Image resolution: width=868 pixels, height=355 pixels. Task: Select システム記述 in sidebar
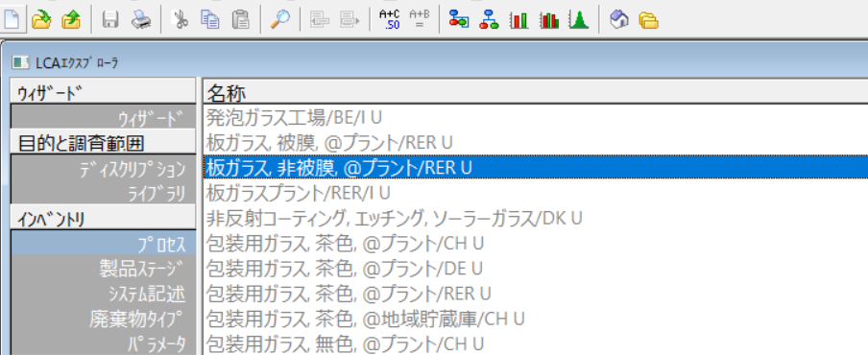coord(103,294)
